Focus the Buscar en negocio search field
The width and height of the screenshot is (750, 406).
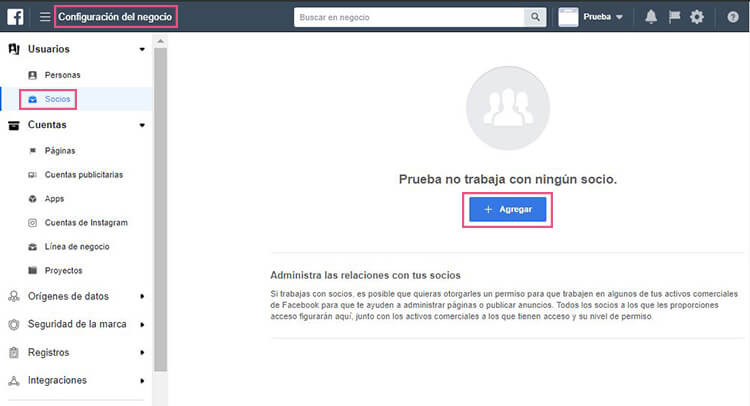coord(409,17)
